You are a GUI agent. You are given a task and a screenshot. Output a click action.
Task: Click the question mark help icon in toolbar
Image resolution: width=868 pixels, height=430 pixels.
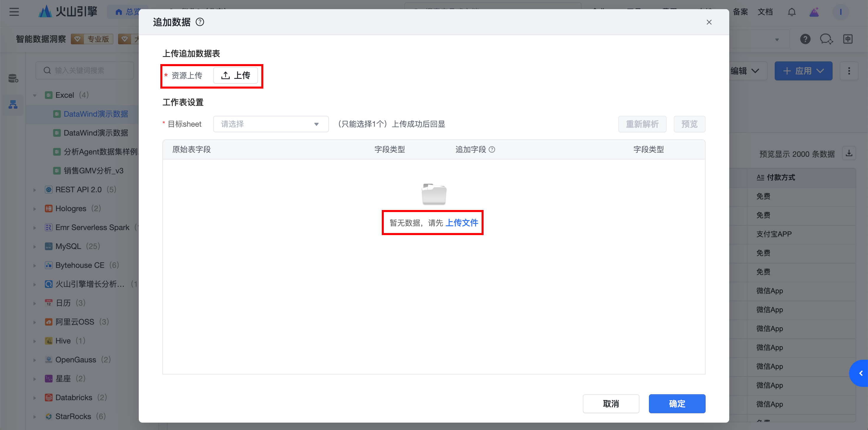pyautogui.click(x=805, y=40)
